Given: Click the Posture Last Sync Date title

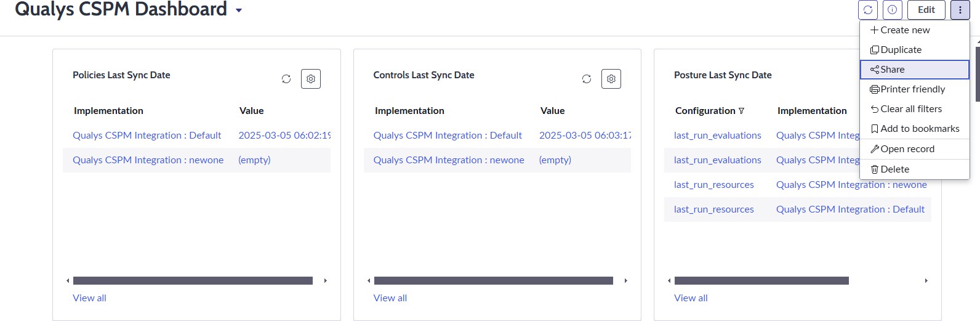Looking at the screenshot, I should pyautogui.click(x=723, y=75).
